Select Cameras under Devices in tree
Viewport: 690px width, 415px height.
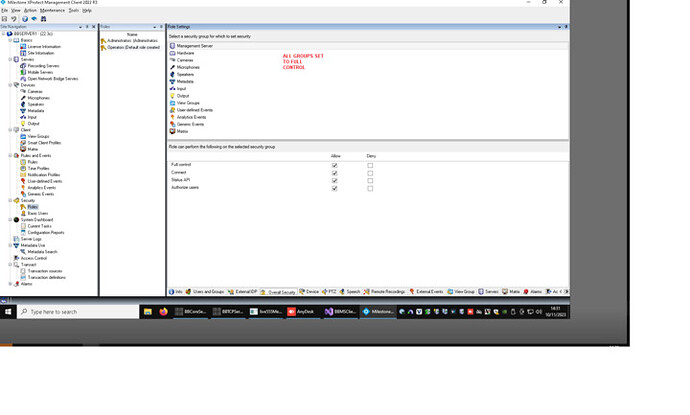[35, 92]
